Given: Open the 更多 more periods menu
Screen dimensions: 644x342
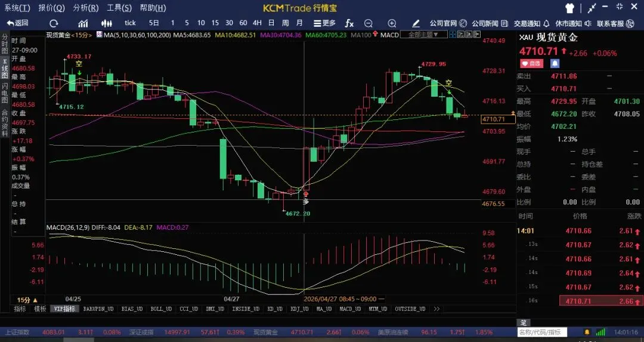Looking at the screenshot, I should pos(324,23).
